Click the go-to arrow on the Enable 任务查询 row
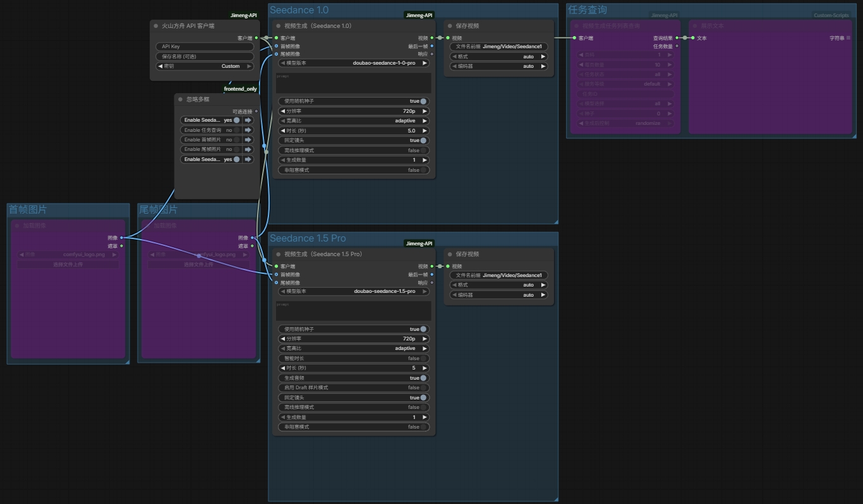 coord(248,130)
